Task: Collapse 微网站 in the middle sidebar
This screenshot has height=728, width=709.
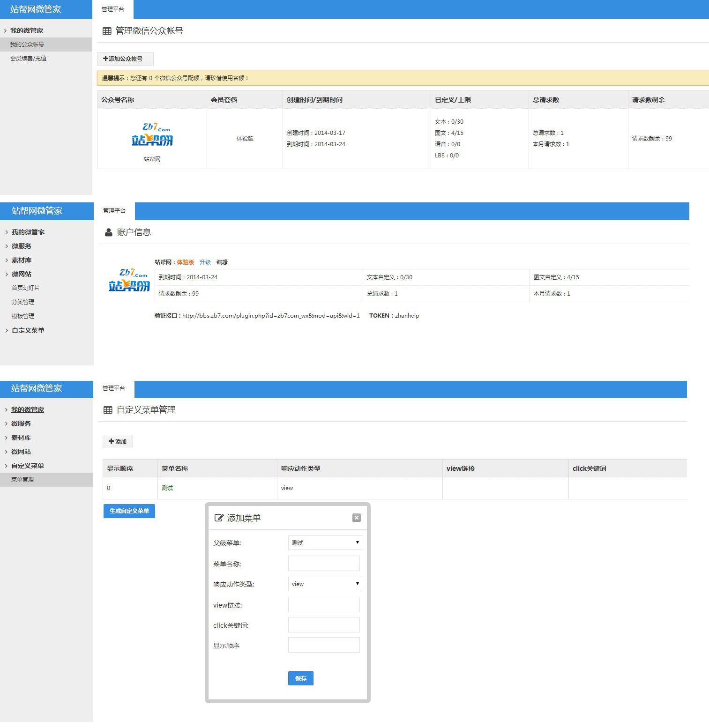Action: (22, 274)
